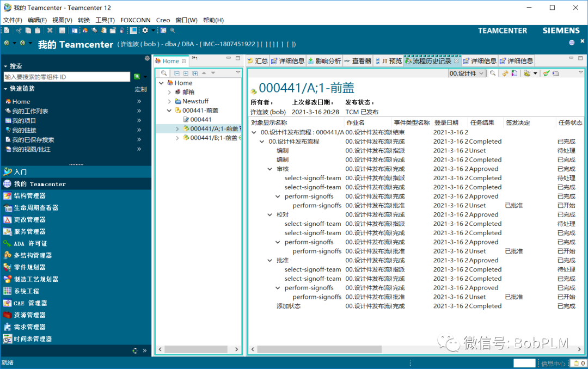Click the small magnifier icon in top toolbar
This screenshot has width=588, height=369.
pyautogui.click(x=173, y=30)
